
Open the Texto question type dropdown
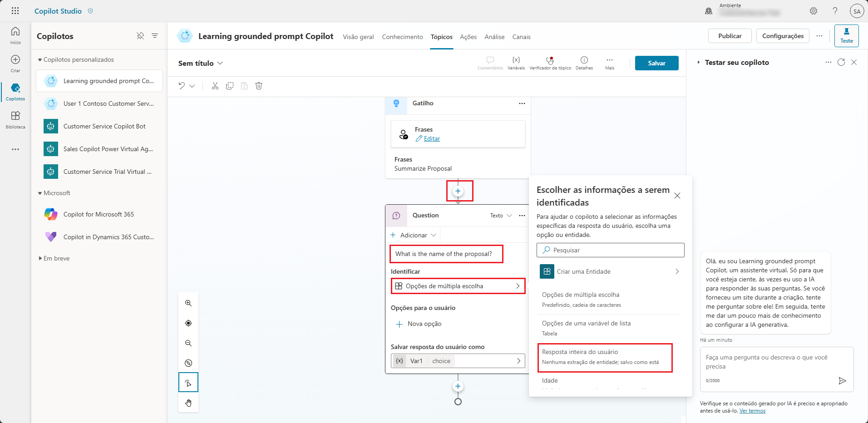point(501,216)
